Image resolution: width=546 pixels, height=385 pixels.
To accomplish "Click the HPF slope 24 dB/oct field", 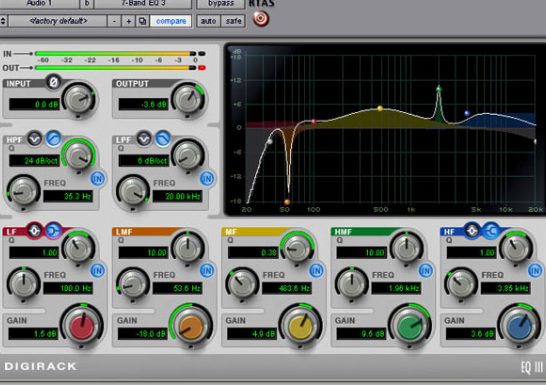I will [x=34, y=160].
